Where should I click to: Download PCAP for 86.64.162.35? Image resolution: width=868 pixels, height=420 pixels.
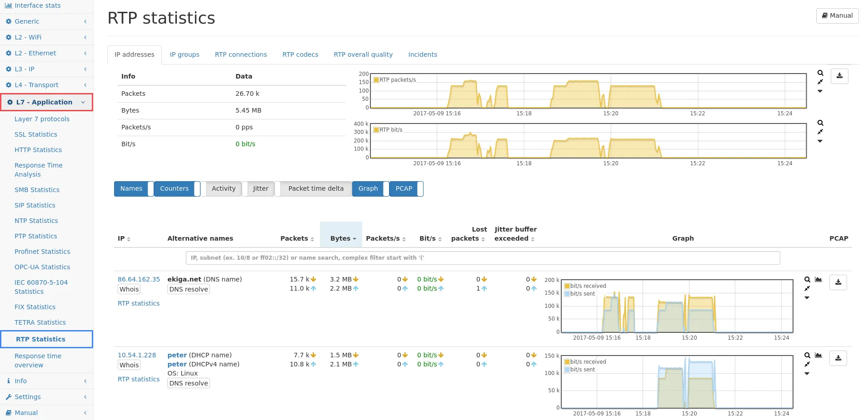(x=838, y=282)
